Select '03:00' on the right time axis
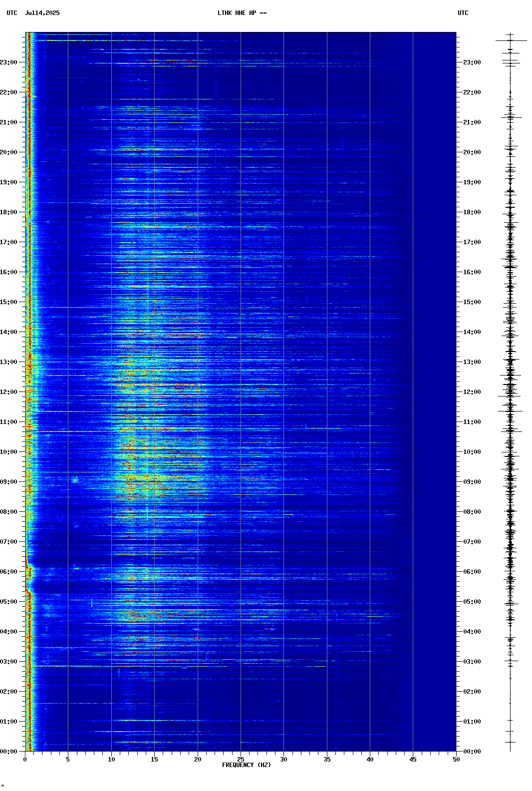 point(472,662)
